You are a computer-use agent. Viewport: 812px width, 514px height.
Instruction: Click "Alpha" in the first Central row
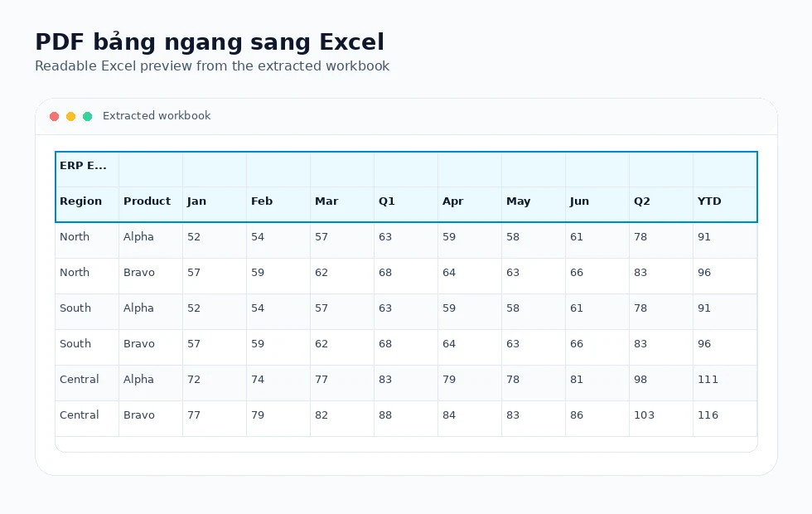138,380
